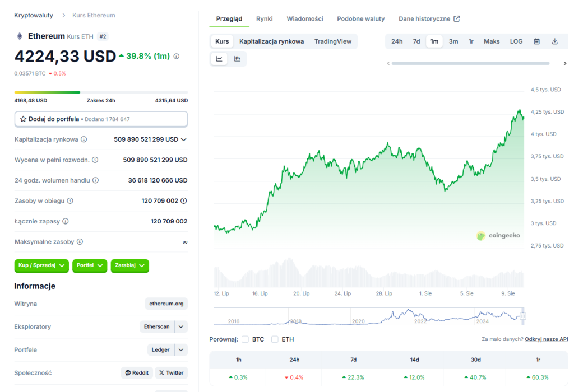Switch to candlestick chart view icon

pos(237,59)
